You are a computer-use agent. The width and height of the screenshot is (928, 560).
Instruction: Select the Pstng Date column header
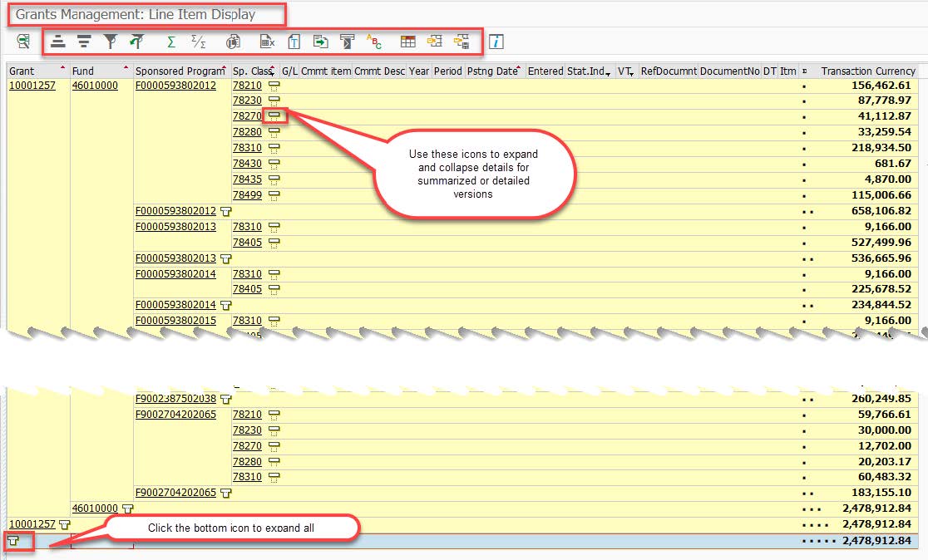tap(495, 71)
